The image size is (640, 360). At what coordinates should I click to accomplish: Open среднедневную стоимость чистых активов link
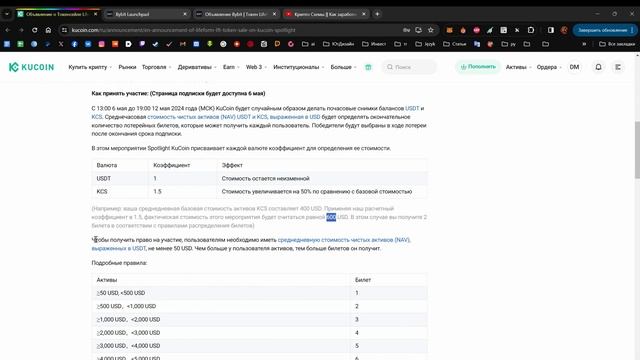click(251, 244)
